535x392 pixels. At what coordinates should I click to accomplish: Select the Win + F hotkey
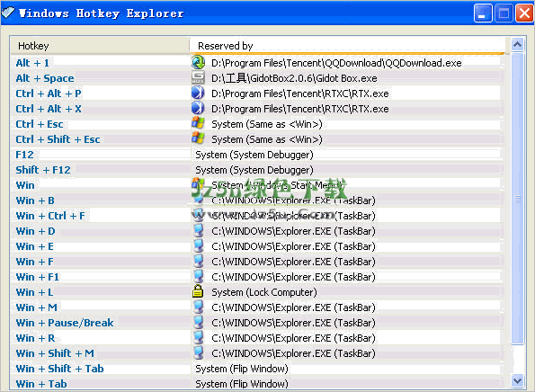click(34, 262)
